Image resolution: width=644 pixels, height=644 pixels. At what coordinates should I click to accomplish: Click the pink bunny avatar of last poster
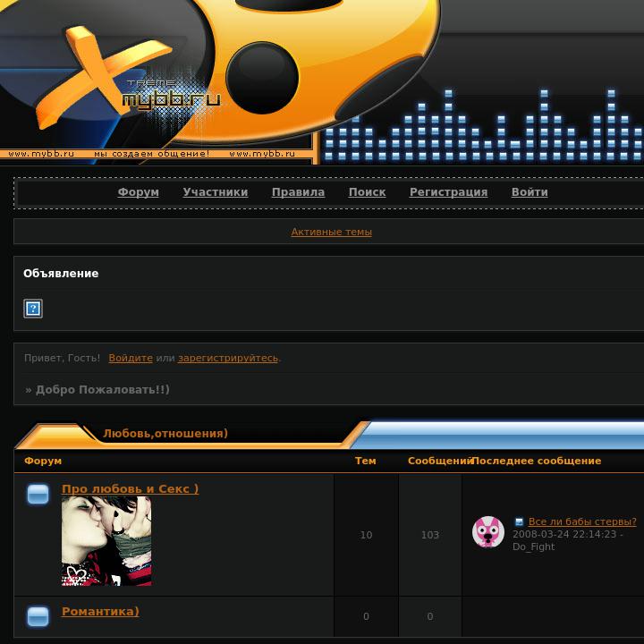[488, 532]
